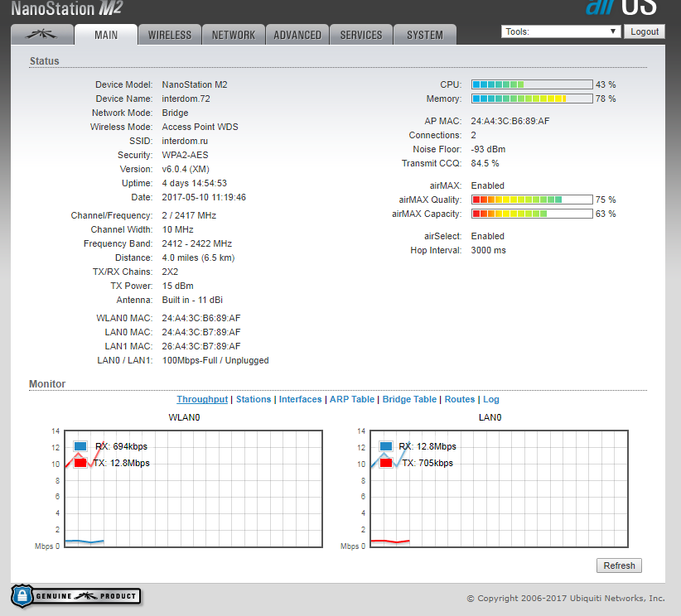The image size is (681, 616).
Task: Go to the SERVICES tab
Action: [x=361, y=35]
